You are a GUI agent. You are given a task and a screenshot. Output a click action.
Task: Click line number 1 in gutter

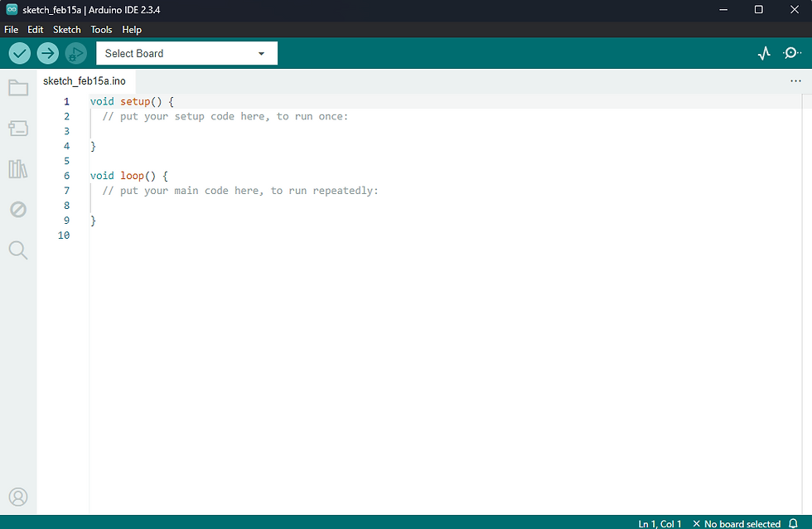(66, 101)
